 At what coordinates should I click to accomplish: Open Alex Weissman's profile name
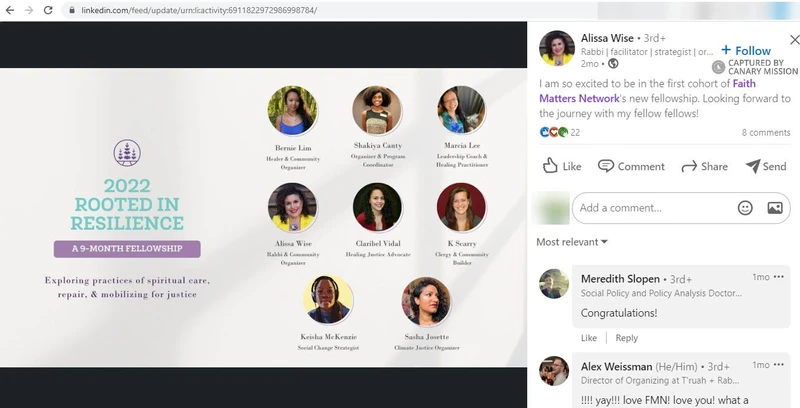click(x=616, y=367)
